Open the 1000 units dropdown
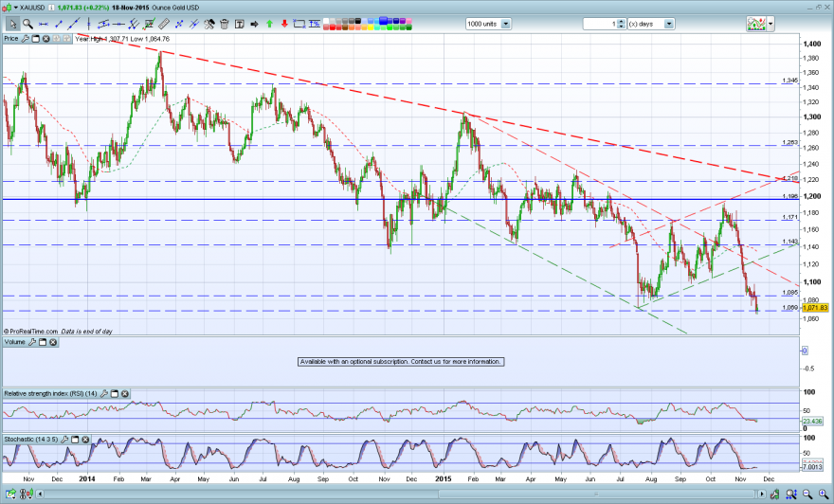Image resolution: width=834 pixels, height=504 pixels. 505,24
